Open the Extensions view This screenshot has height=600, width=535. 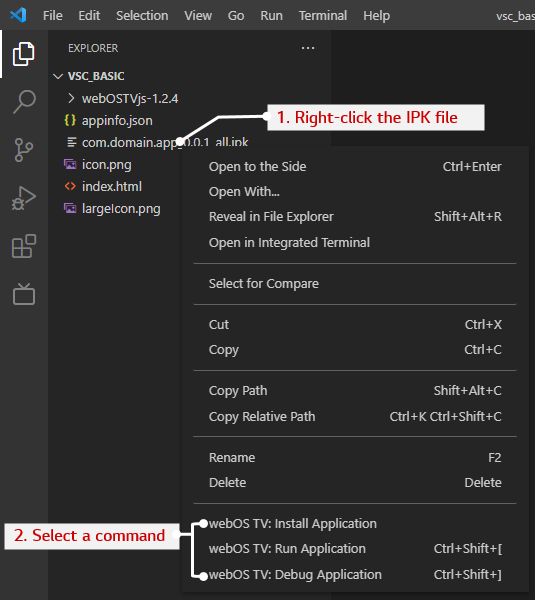point(24,246)
